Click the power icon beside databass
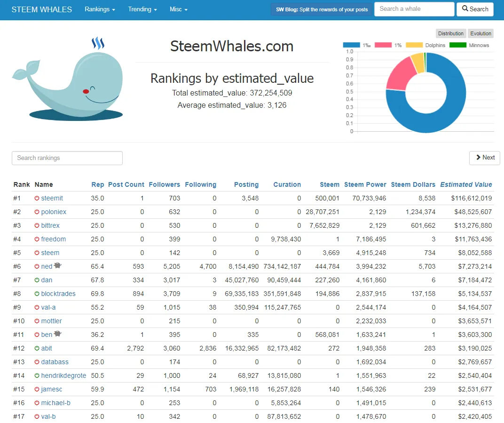Screen dimensions: 504x423 click(x=37, y=362)
